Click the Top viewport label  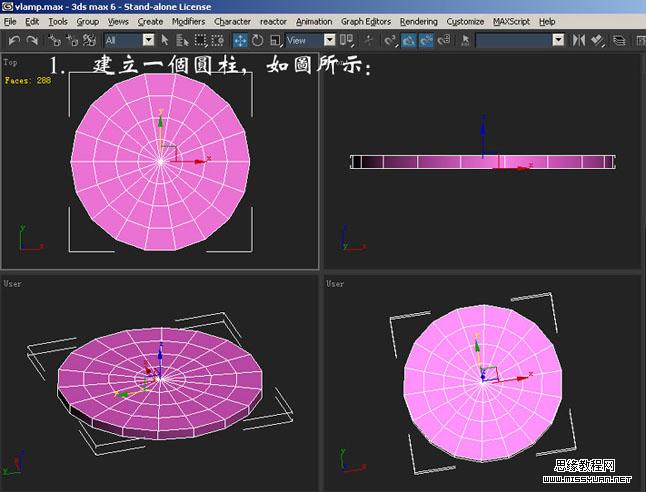coord(10,62)
